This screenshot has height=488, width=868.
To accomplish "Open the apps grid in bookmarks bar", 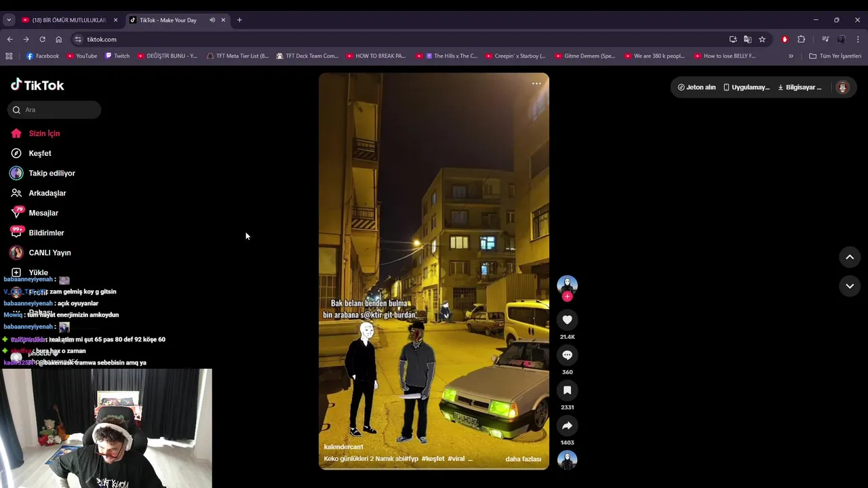I will (x=9, y=56).
